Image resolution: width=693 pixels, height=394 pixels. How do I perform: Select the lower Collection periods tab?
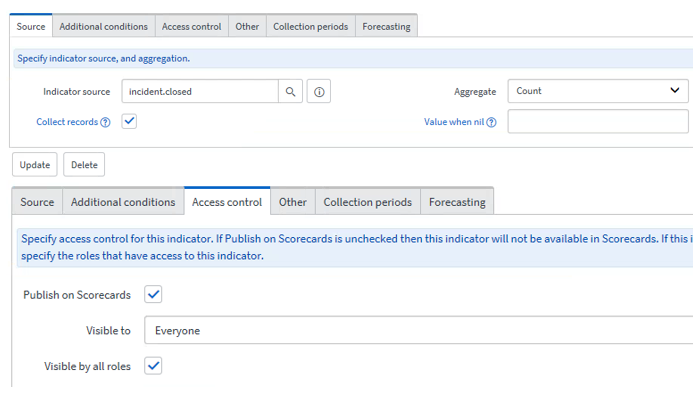368,202
